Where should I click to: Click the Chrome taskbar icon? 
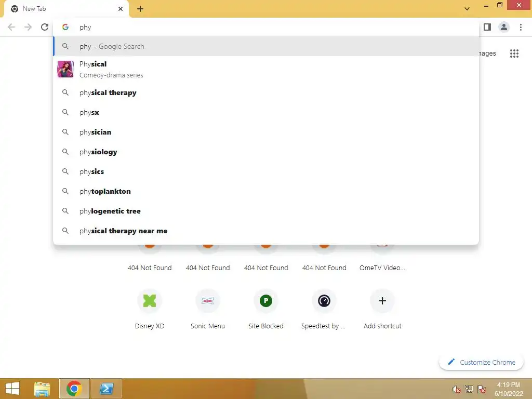(74, 389)
